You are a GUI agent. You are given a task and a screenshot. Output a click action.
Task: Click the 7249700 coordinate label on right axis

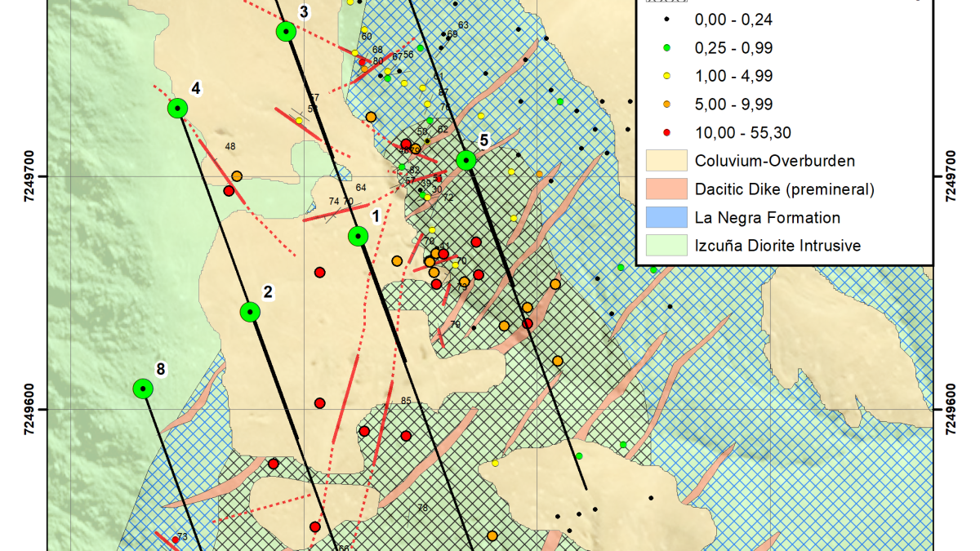(952, 177)
